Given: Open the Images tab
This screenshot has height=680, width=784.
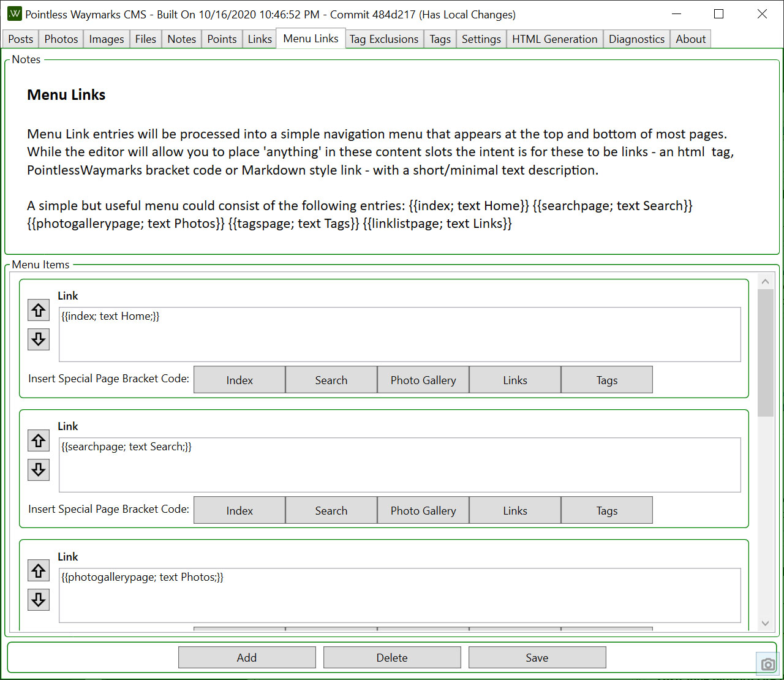Looking at the screenshot, I should tap(107, 39).
